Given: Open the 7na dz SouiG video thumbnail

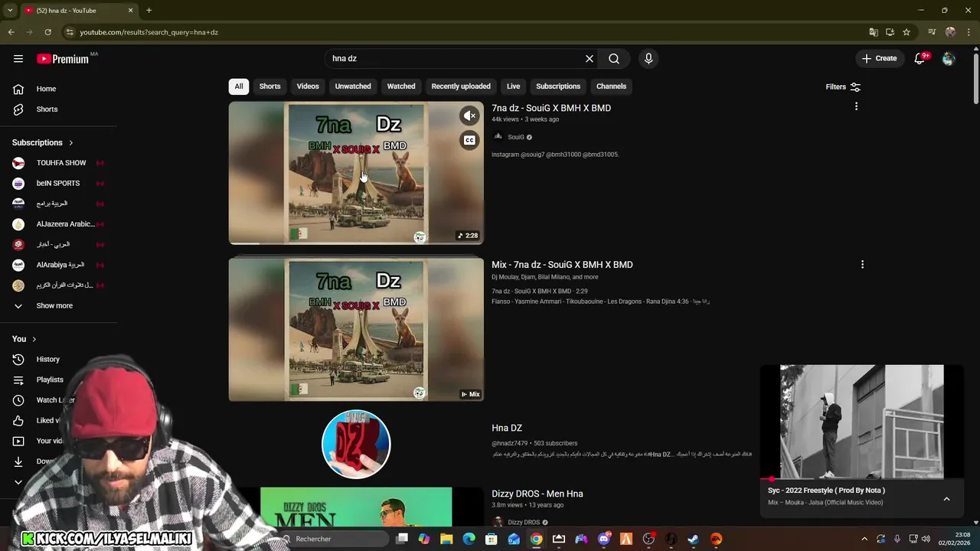Looking at the screenshot, I should click(x=356, y=173).
